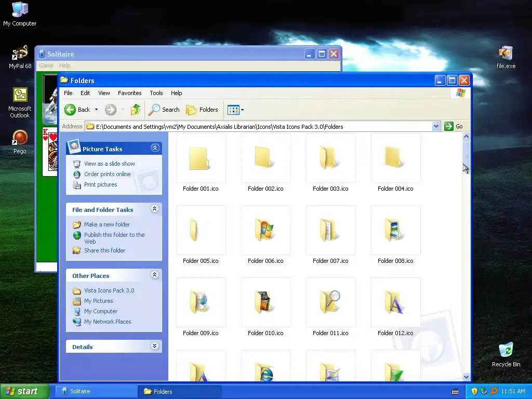The width and height of the screenshot is (532, 399).
Task: Select Folder 005.ico thumbnail
Action: (201, 230)
